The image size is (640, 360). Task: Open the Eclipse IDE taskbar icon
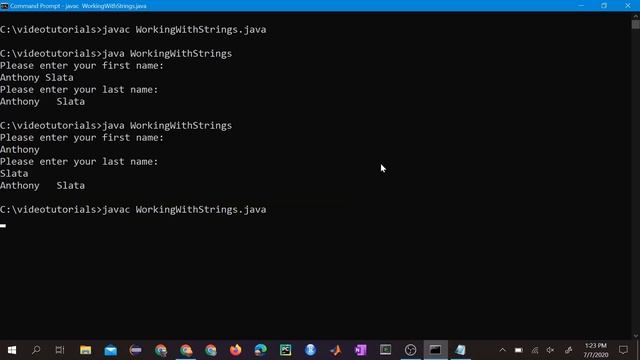point(136,350)
